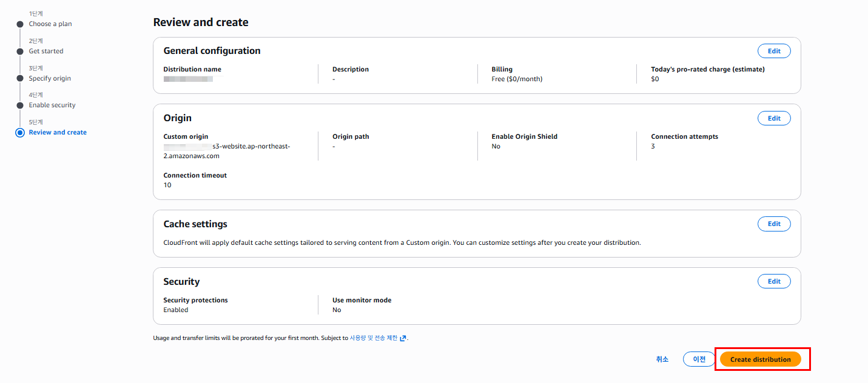The image size is (868, 383).
Task: Open the 사용량 및 전송 제한 link
Action: point(374,338)
